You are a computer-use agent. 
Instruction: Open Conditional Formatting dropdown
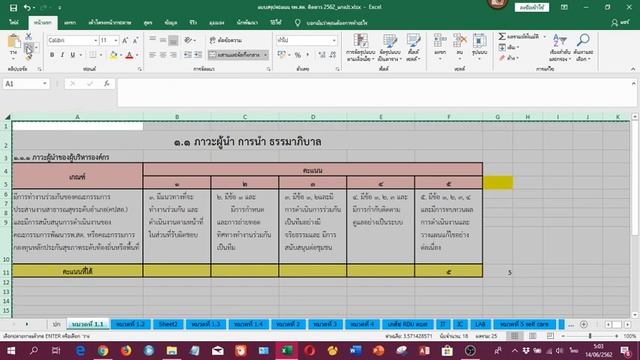360,48
